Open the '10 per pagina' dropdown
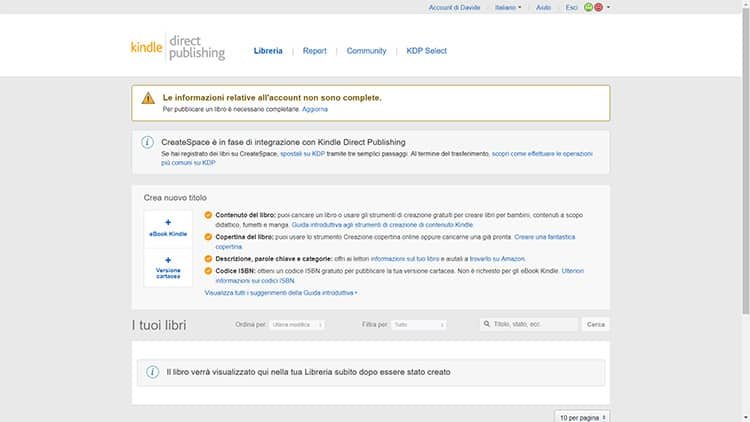The height and width of the screenshot is (422, 750). (583, 417)
